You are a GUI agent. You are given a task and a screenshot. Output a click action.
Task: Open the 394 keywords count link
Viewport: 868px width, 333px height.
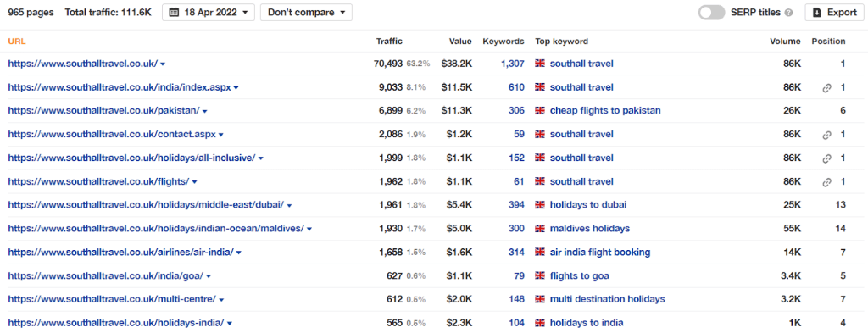click(x=516, y=205)
